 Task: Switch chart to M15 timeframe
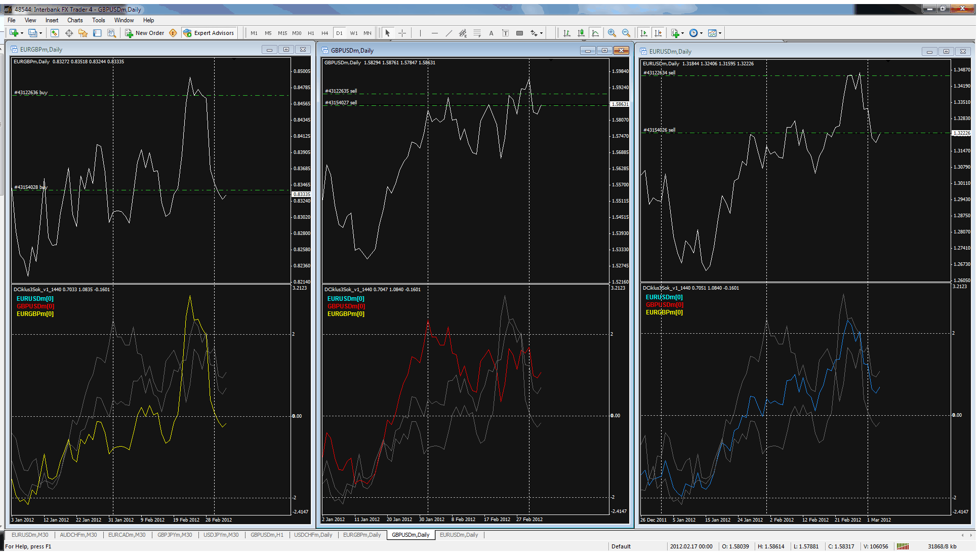[282, 33]
